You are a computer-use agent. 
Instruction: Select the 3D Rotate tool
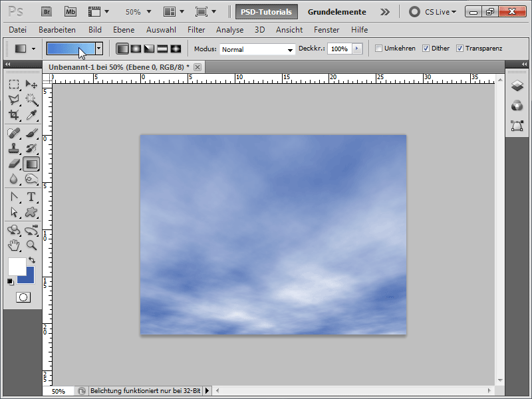pyautogui.click(x=13, y=230)
